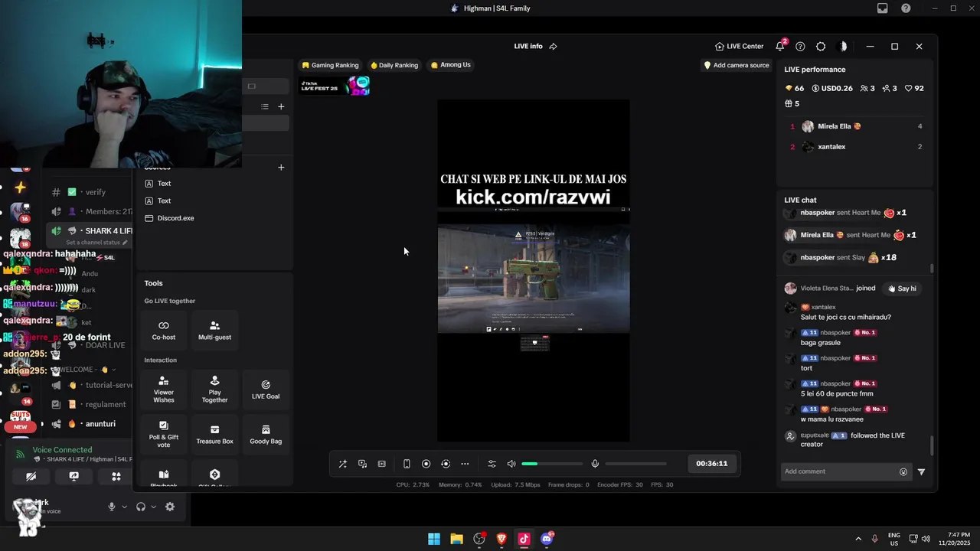Open the Goody Bag tool
The height and width of the screenshot is (551, 980).
pyautogui.click(x=266, y=434)
